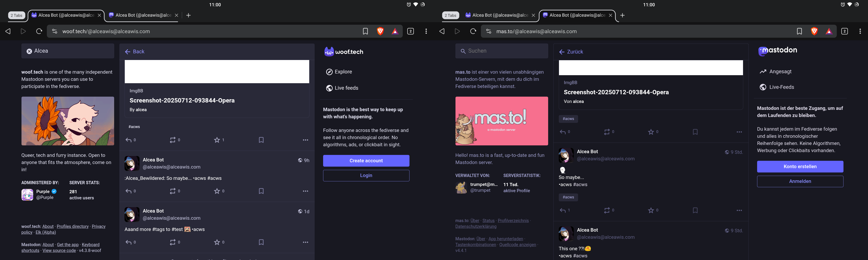Open the Profiles directory link on woof.tech

(x=73, y=226)
